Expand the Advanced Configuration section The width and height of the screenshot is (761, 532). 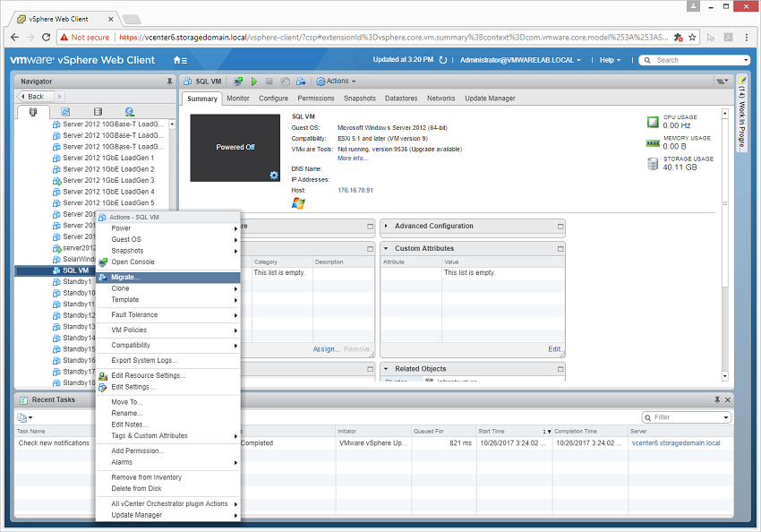[x=386, y=227]
